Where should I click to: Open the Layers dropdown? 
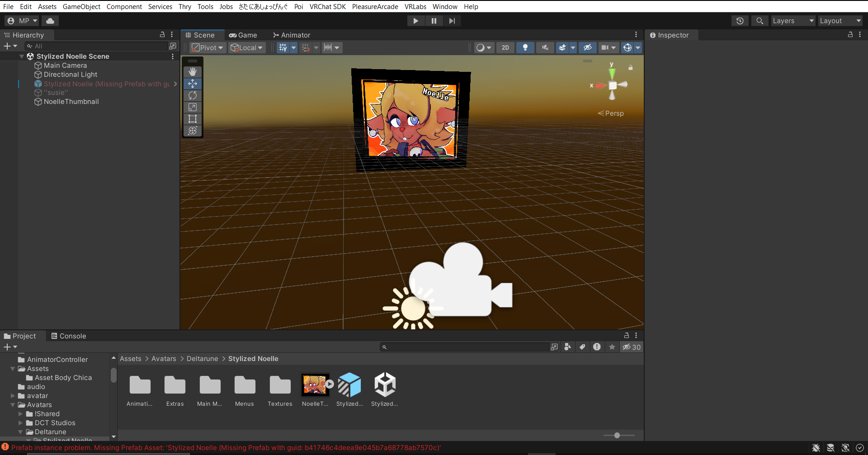click(x=793, y=21)
